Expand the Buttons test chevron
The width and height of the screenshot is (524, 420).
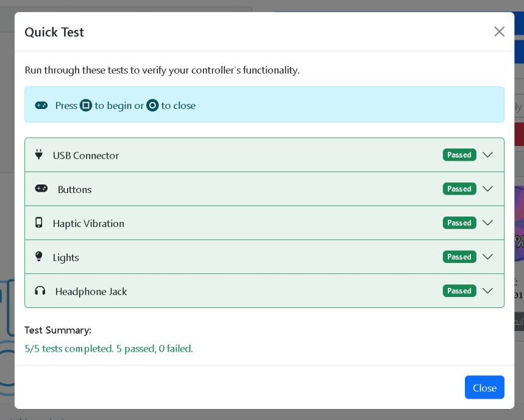[x=487, y=189]
